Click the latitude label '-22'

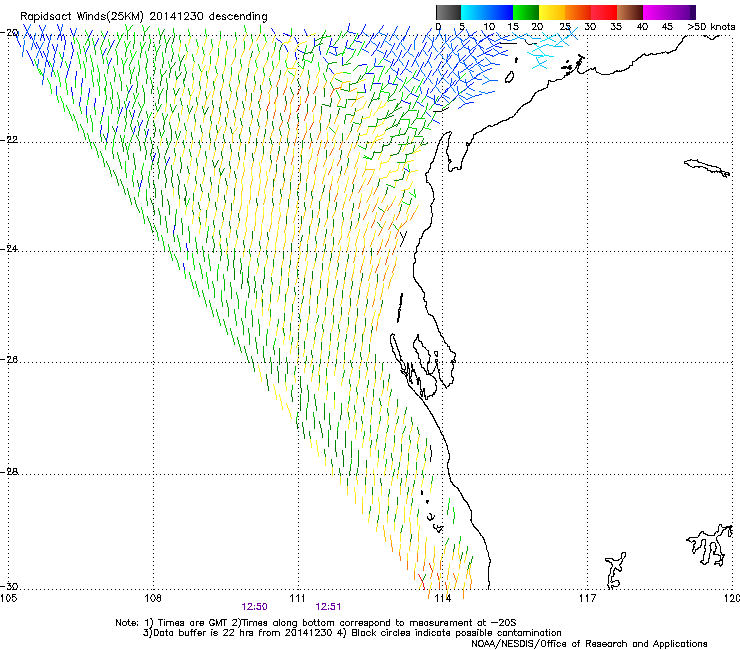pyautogui.click(x=9, y=140)
